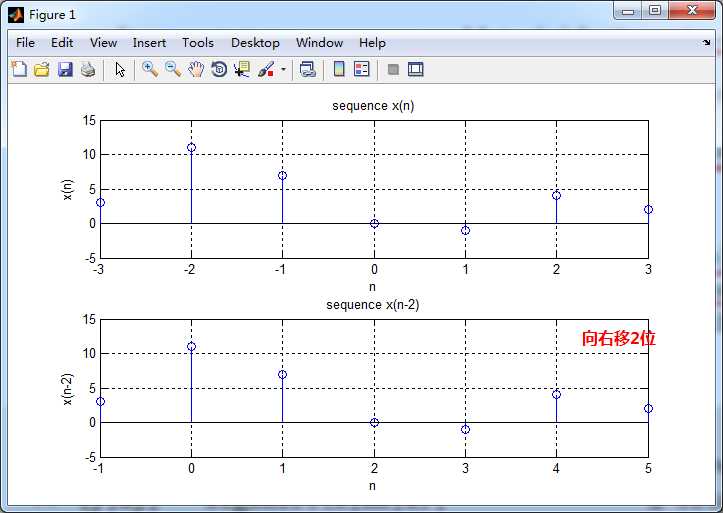Open the Help menu
The height and width of the screenshot is (513, 723).
click(x=372, y=43)
